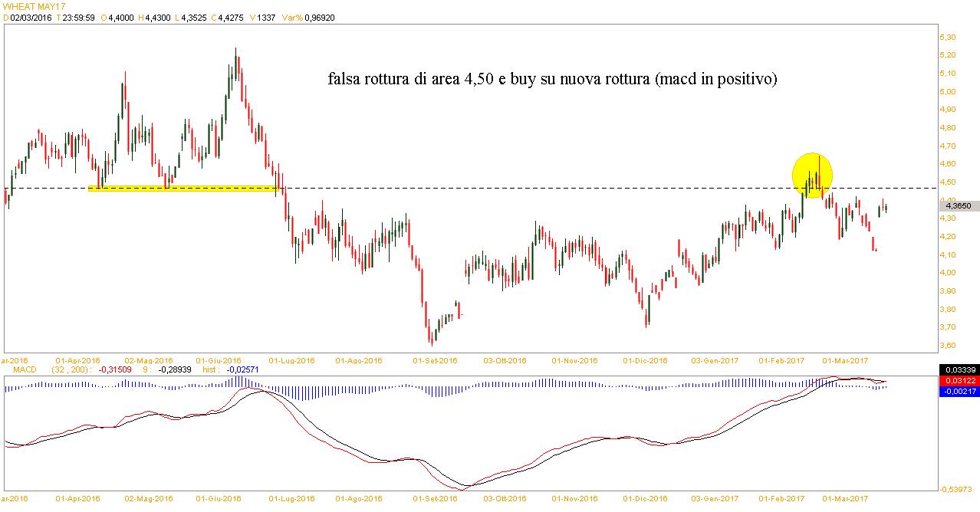Click the WHEAT MAY17 chart title
This screenshot has width=980, height=512.
[33, 6]
